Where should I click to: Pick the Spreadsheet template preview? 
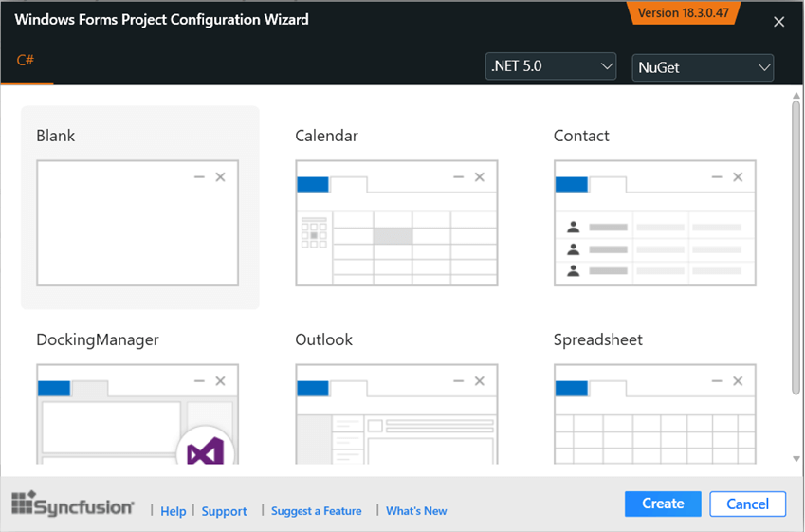pos(655,415)
